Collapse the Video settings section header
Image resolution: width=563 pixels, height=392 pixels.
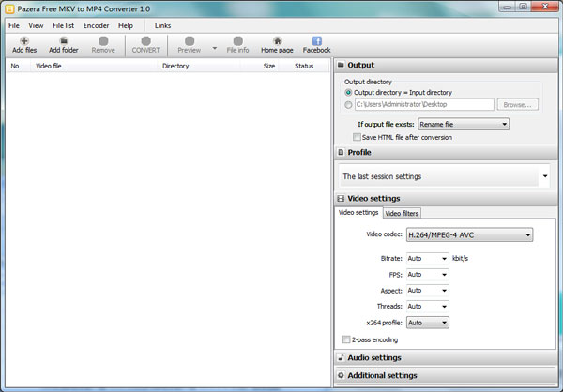coord(447,199)
